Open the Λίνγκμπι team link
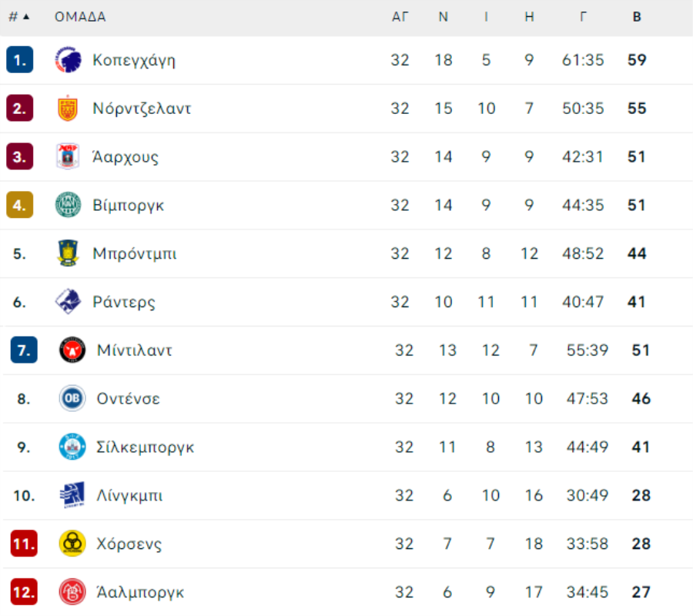This screenshot has height=616, width=693. click(129, 495)
